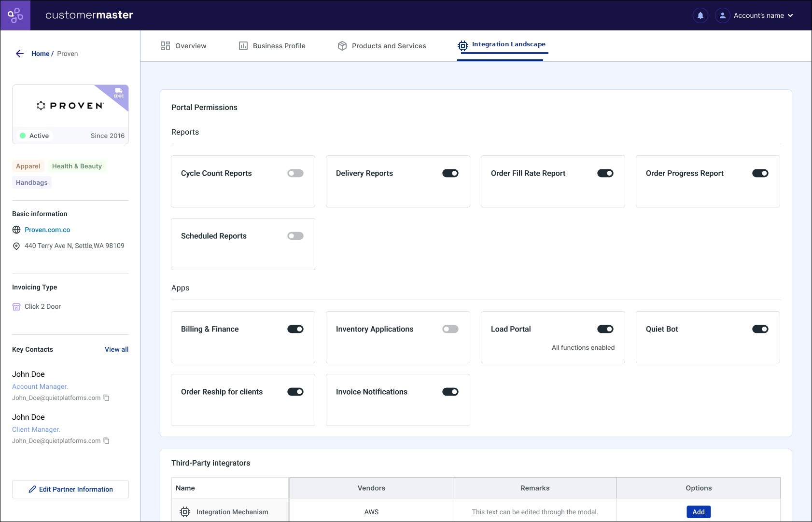Click the account avatar icon
The image size is (812, 522).
[x=722, y=15]
